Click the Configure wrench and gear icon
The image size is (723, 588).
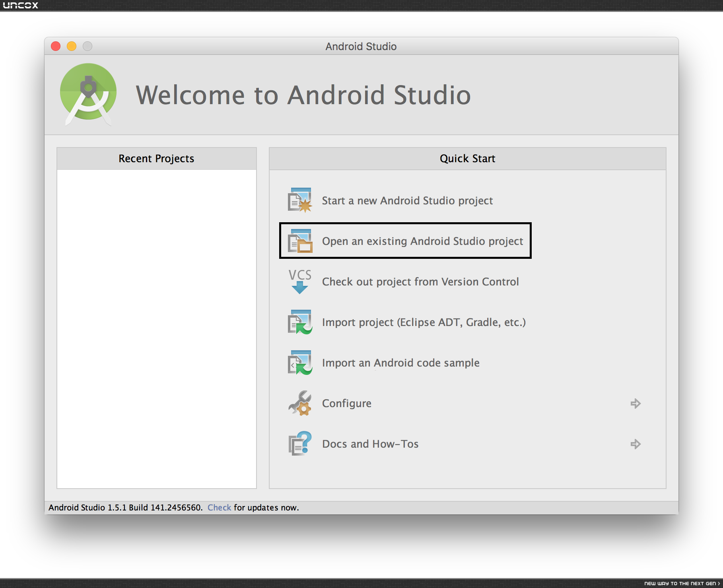[x=300, y=403]
